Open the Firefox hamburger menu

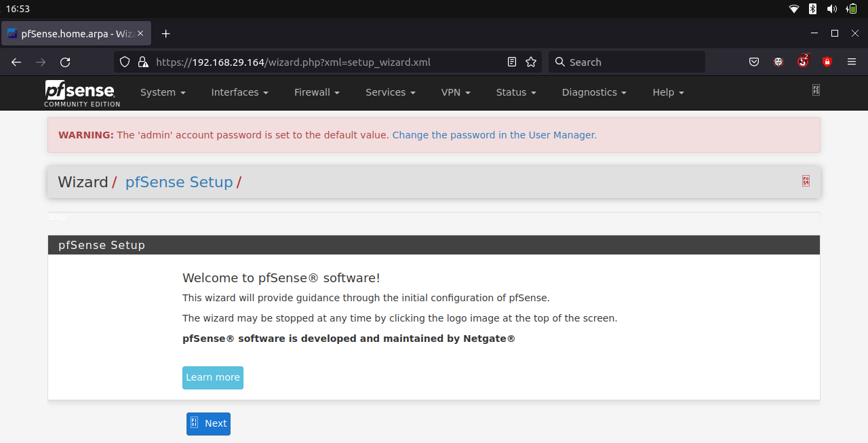click(852, 62)
